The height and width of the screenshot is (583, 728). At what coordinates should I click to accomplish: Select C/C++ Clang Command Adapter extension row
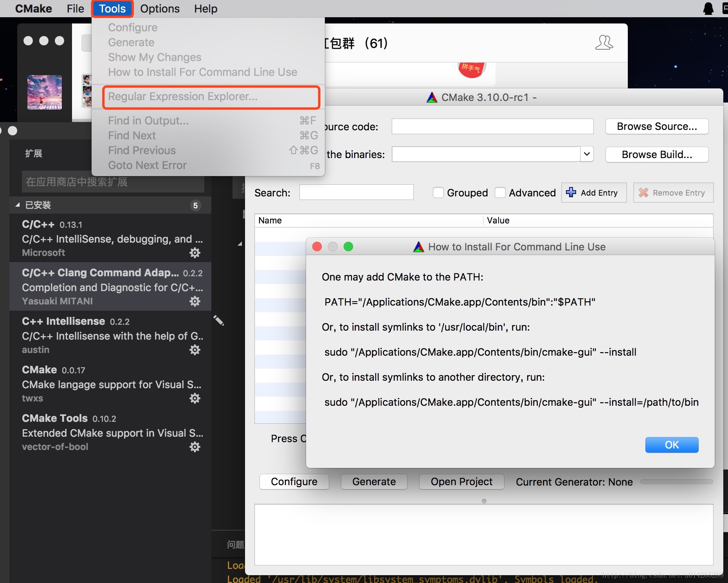point(110,286)
